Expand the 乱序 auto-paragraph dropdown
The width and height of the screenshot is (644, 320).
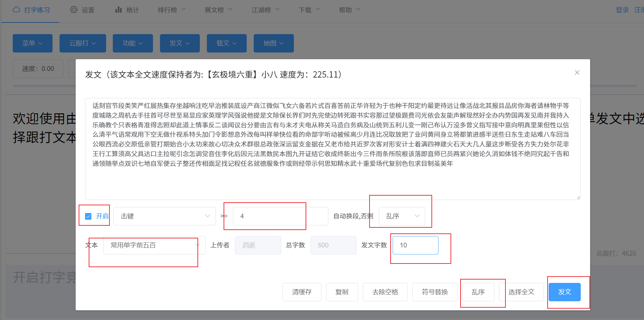402,216
